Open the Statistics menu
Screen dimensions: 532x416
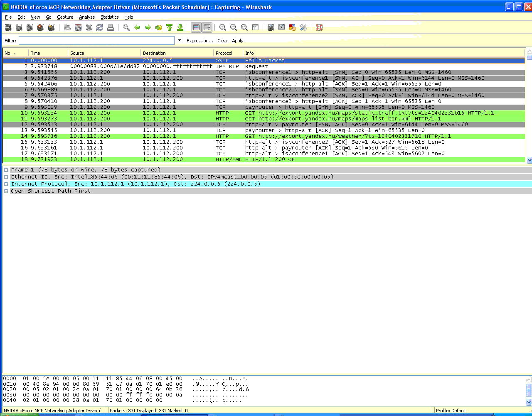tap(109, 17)
